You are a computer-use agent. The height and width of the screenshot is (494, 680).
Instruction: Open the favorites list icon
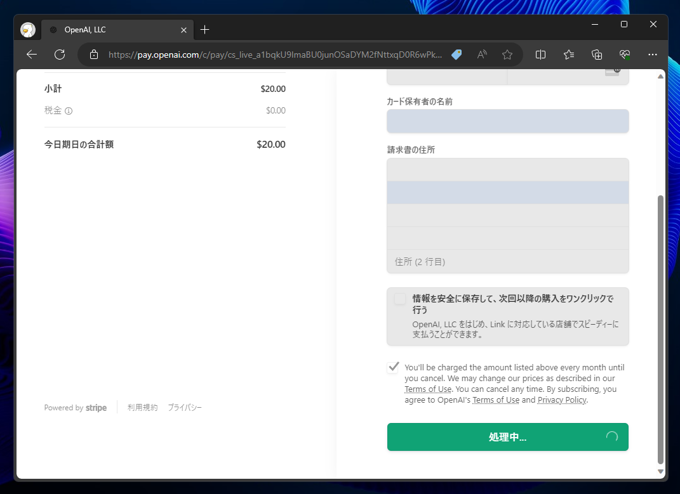click(x=569, y=55)
